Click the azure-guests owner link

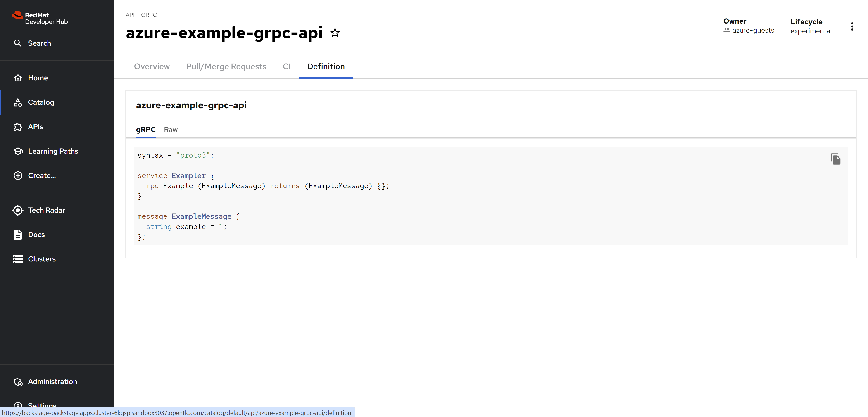753,30
